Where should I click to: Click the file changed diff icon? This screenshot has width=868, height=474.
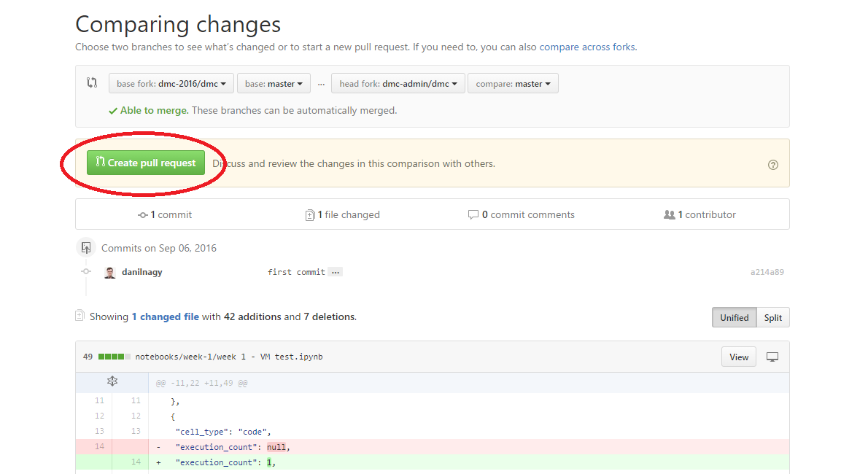(x=310, y=215)
